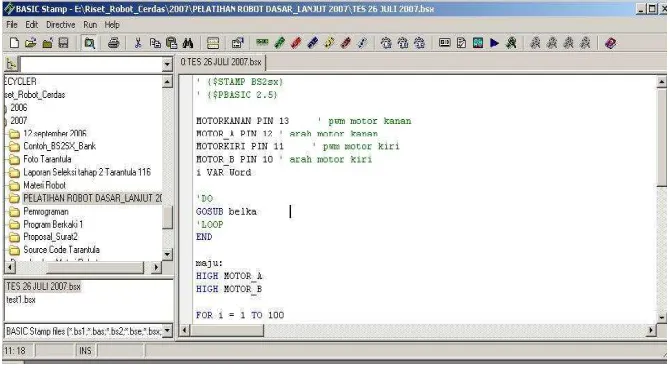Select test1.bsx in file list
Image resolution: width=670 pixels, height=370 pixels.
pyautogui.click(x=21, y=300)
